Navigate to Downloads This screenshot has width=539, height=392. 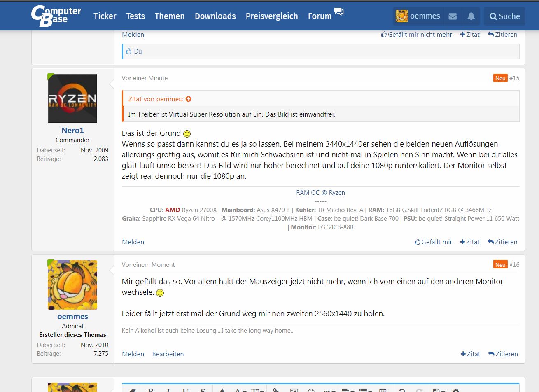[x=215, y=16]
